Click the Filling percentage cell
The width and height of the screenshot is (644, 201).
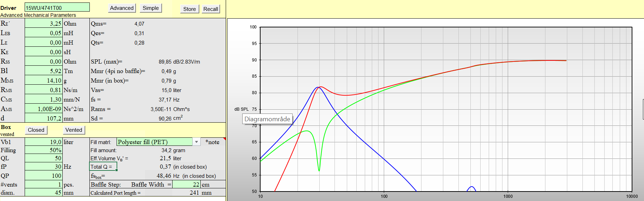44,150
